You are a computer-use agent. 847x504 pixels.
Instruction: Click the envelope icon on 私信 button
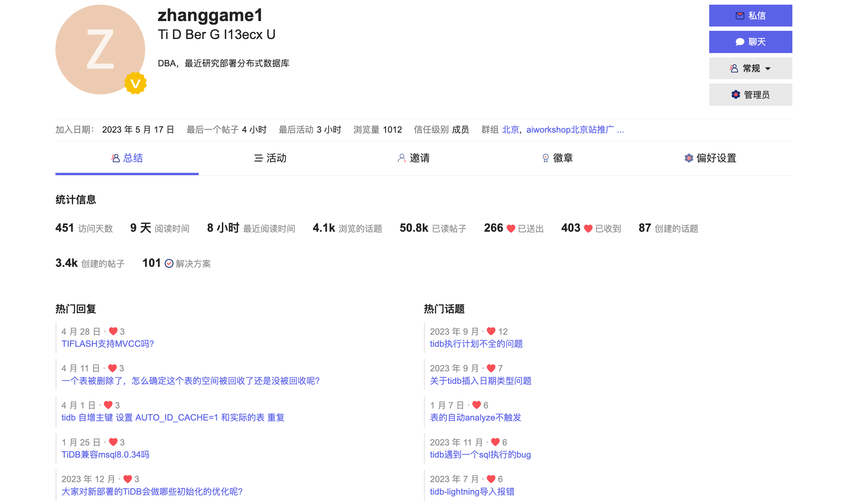(740, 16)
